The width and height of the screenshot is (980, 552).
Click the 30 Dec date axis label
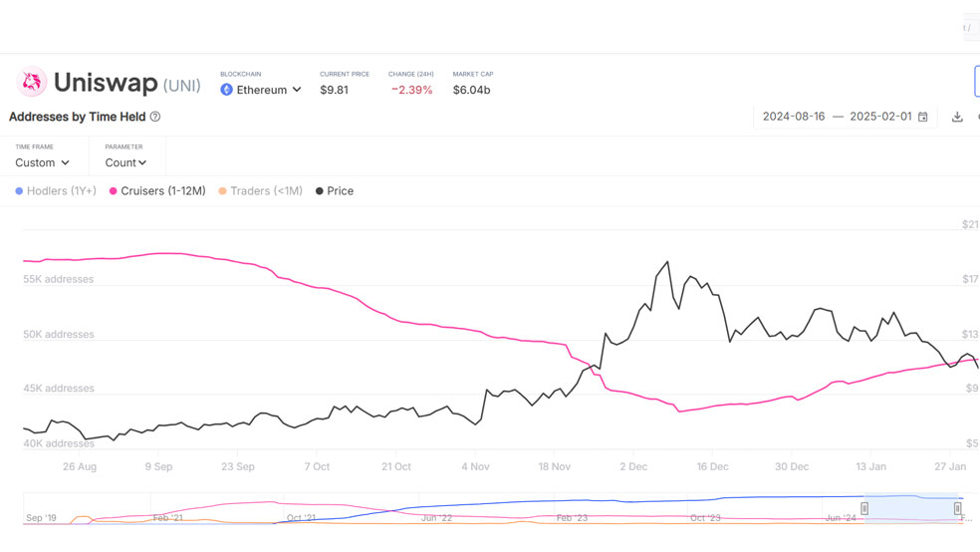point(792,466)
